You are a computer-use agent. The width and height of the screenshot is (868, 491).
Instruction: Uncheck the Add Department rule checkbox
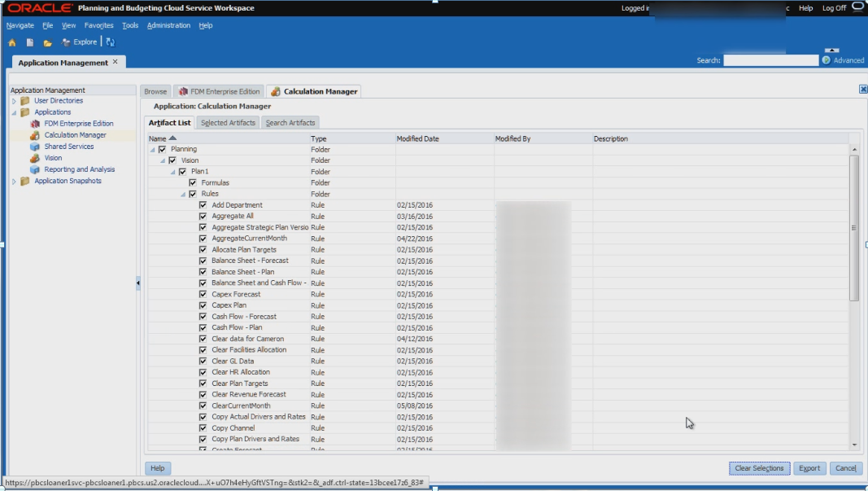[x=203, y=205]
